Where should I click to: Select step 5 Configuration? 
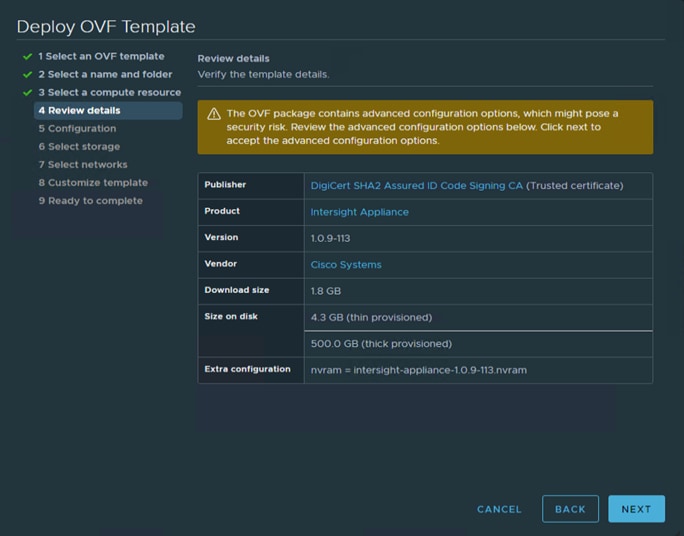pyautogui.click(x=77, y=129)
